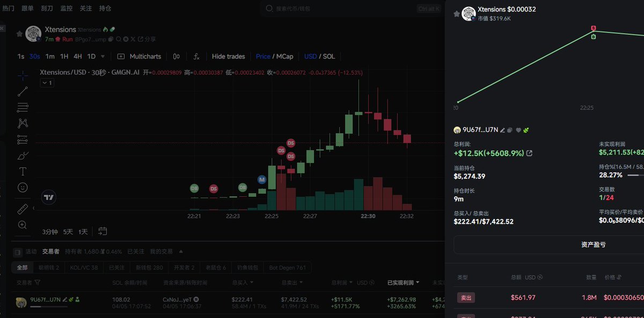Switch chart to MCap display
The height and width of the screenshot is (318, 644).
point(285,56)
